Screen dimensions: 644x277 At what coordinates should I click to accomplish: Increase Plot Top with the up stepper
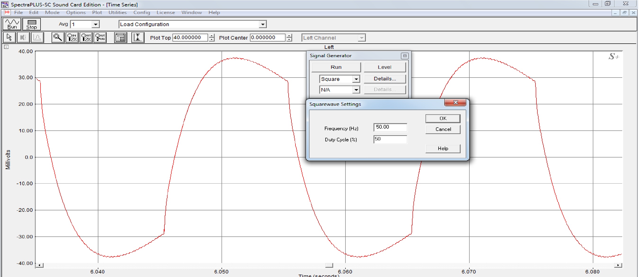[x=212, y=36]
